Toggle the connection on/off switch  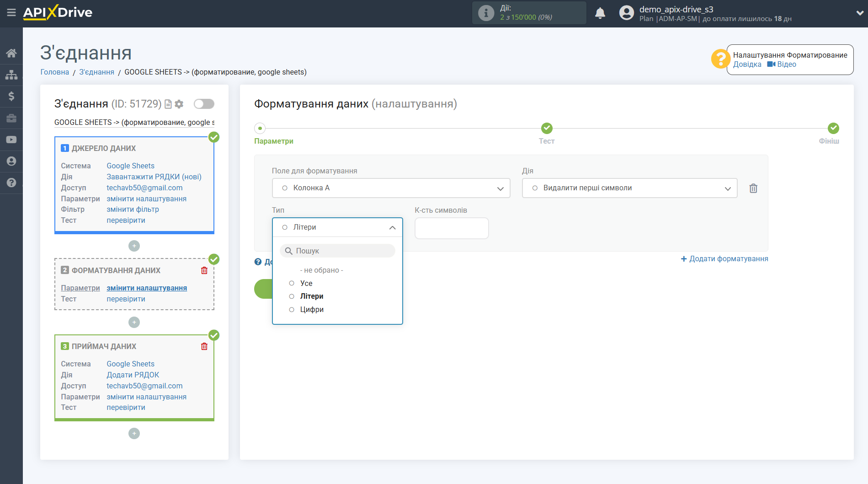pyautogui.click(x=204, y=104)
